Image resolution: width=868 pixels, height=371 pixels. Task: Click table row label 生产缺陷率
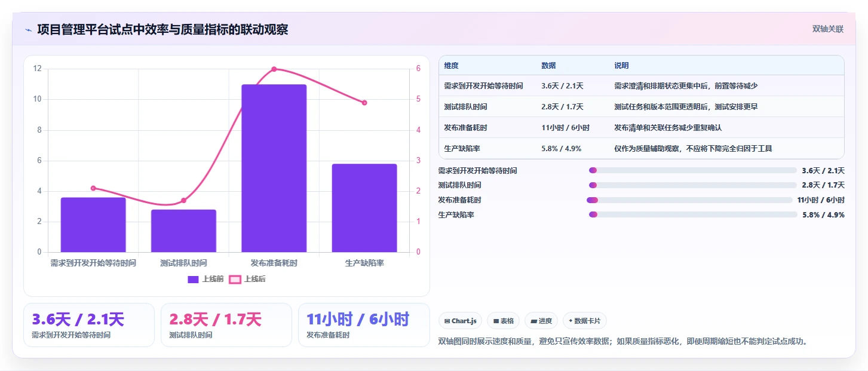(x=462, y=149)
